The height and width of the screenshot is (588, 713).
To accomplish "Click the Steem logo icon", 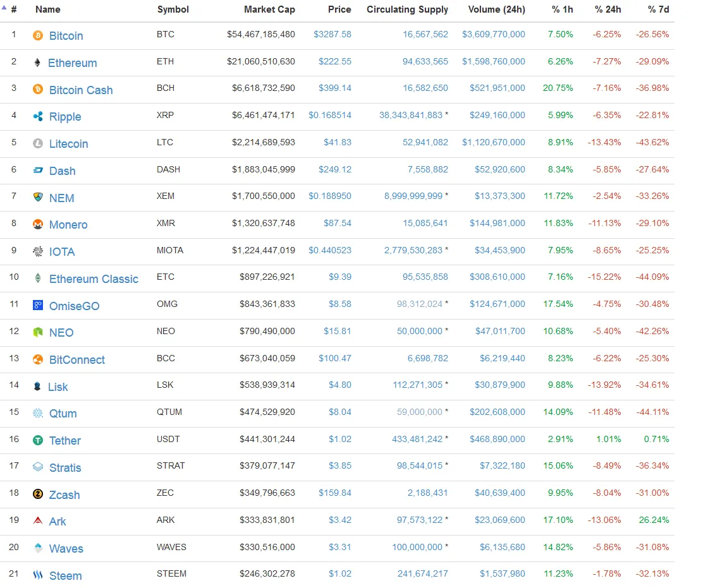I will (x=38, y=575).
